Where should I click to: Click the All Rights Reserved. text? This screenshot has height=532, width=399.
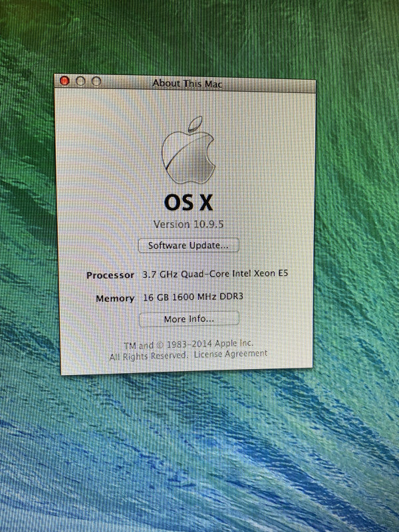coord(148,356)
